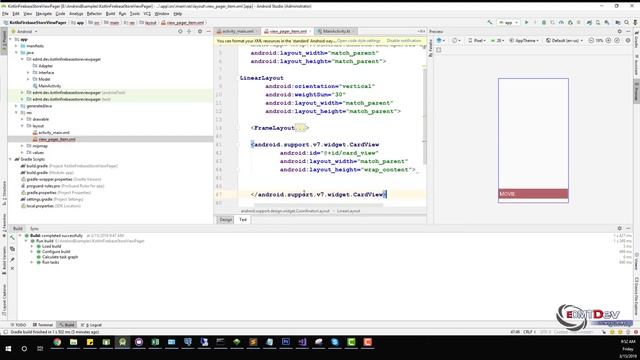Expand the Load build step
The width and height of the screenshot is (640, 360).
(32, 247)
